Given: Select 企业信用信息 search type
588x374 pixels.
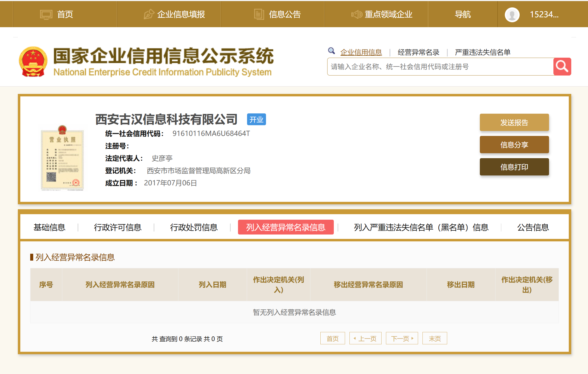Looking at the screenshot, I should 361,52.
